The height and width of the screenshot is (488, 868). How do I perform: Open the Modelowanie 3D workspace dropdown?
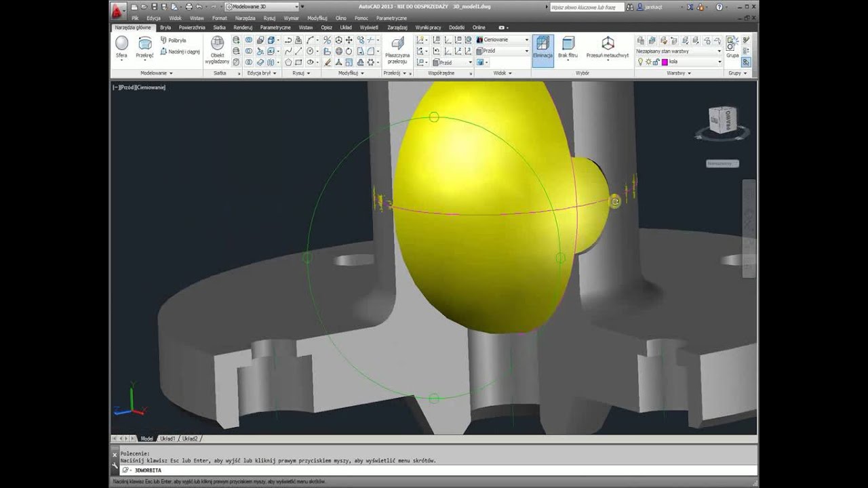pos(262,7)
